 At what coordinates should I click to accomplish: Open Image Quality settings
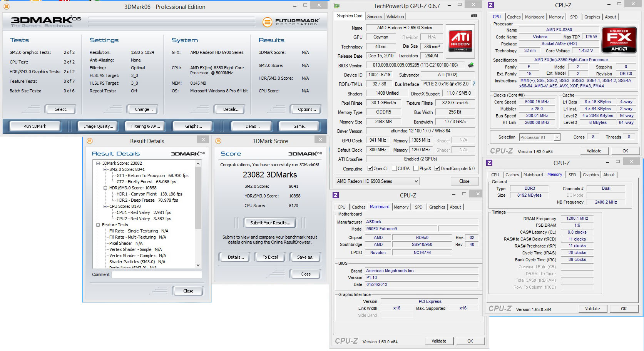tap(99, 126)
